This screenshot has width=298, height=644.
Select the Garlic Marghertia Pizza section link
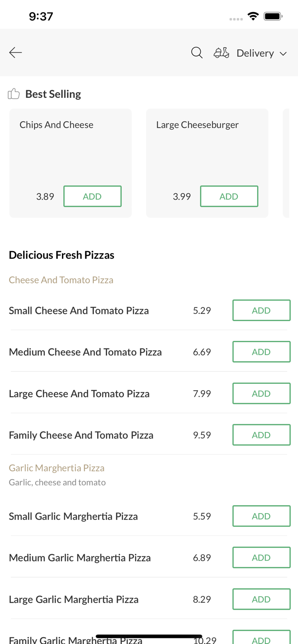click(56, 468)
